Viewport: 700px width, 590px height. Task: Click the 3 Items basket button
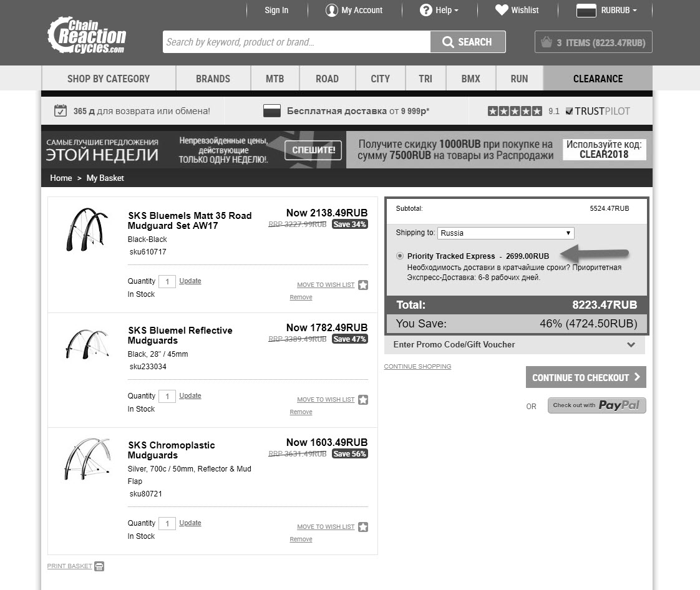click(593, 42)
